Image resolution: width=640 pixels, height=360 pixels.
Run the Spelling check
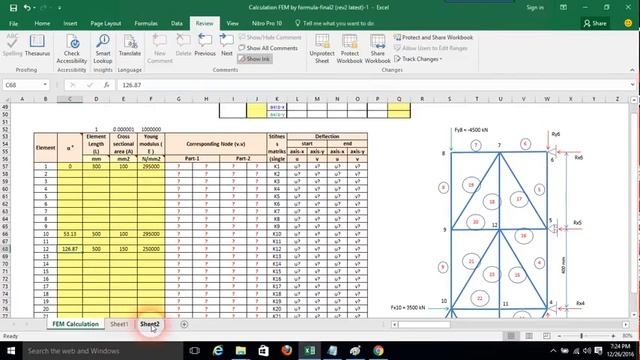pos(12,46)
